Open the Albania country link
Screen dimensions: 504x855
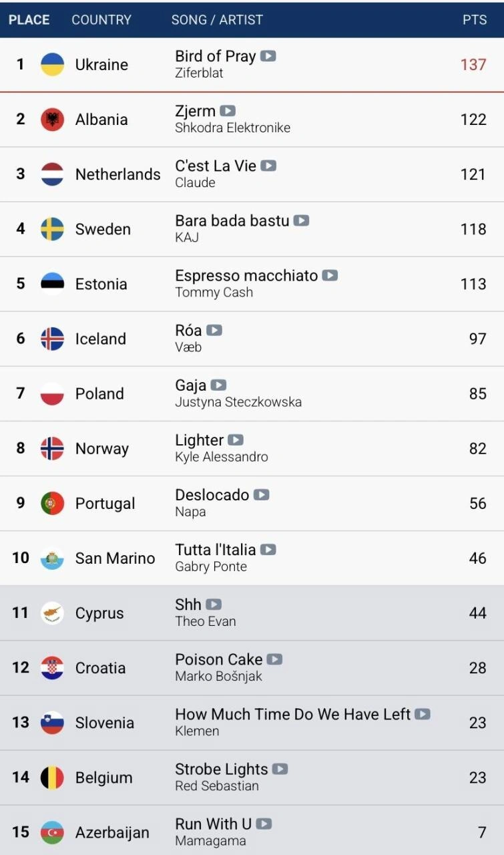point(101,120)
